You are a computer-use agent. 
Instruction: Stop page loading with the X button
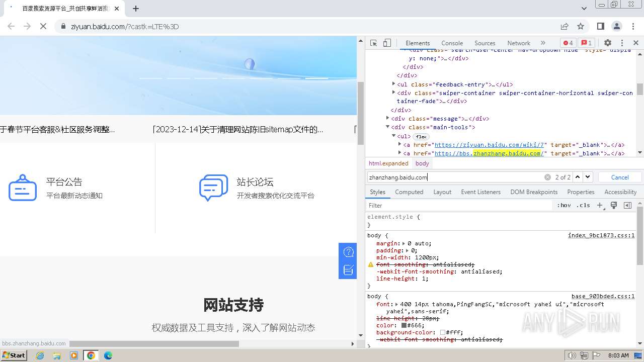(43, 26)
